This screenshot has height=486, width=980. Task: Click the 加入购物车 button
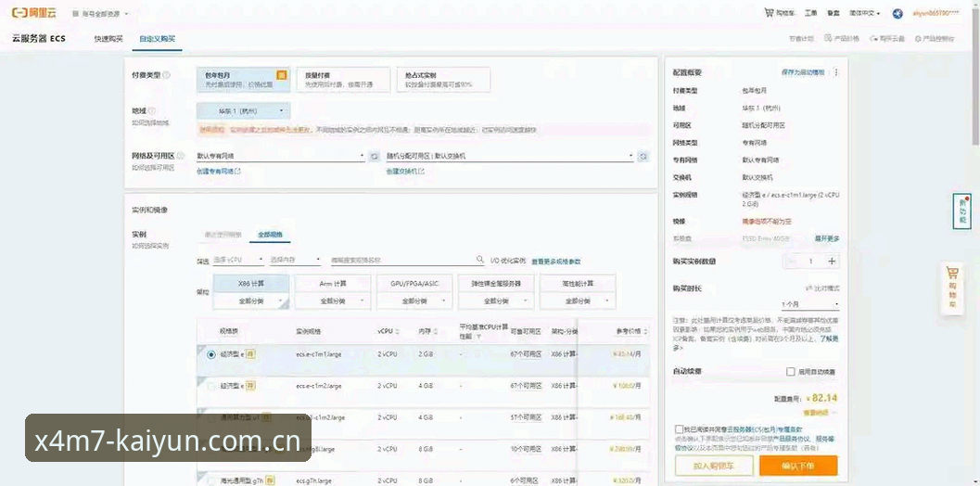tap(714, 466)
